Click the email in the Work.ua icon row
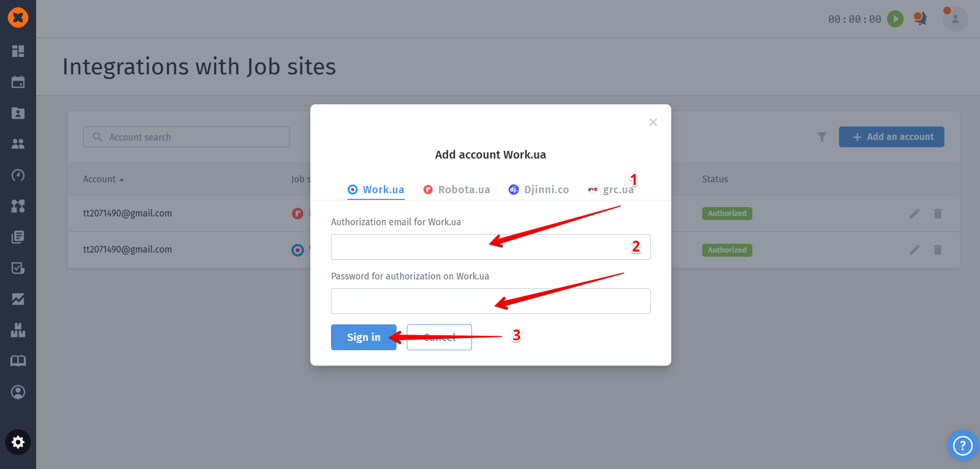Screen dimensions: 980x469 128,249
